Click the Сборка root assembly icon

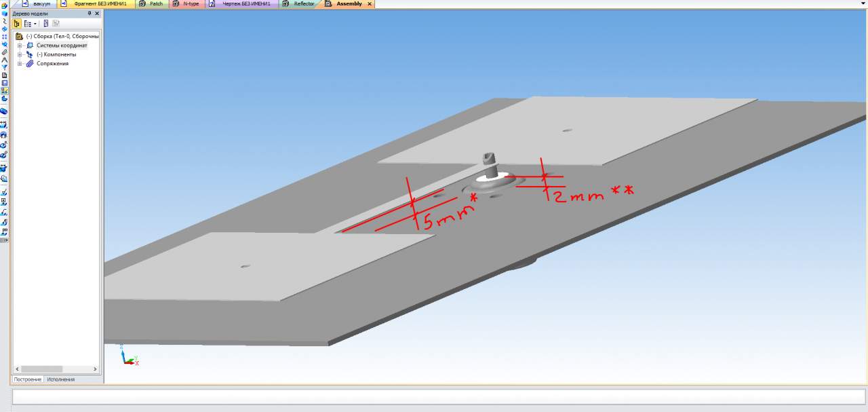[x=19, y=36]
